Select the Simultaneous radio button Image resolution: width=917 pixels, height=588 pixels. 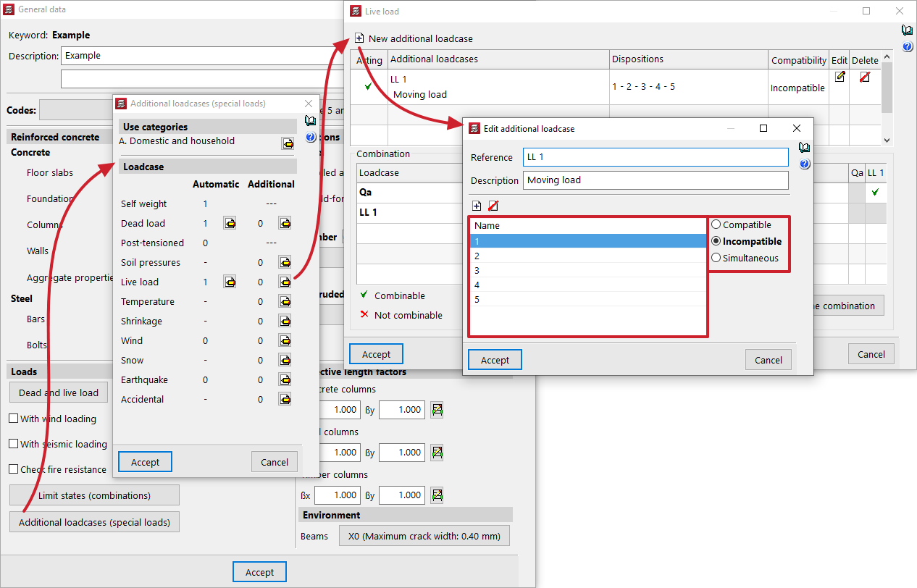tap(716, 259)
